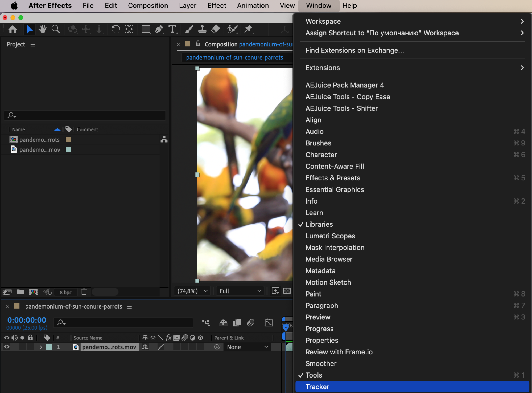Open the Animation menu in the menu bar
The width and height of the screenshot is (532, 393).
click(x=253, y=6)
